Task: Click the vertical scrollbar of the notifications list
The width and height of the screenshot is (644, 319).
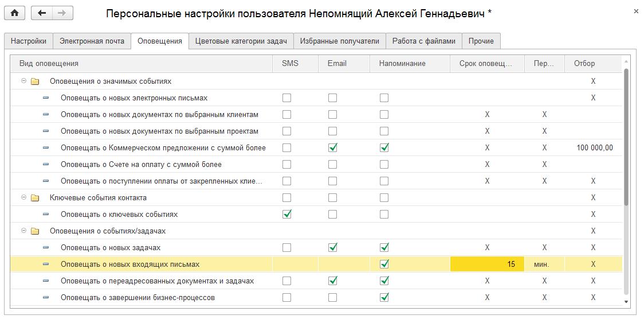Action: (x=626, y=138)
